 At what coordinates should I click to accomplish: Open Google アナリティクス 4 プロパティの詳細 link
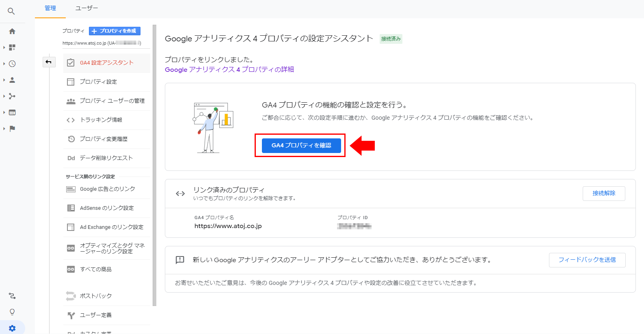[229, 69]
